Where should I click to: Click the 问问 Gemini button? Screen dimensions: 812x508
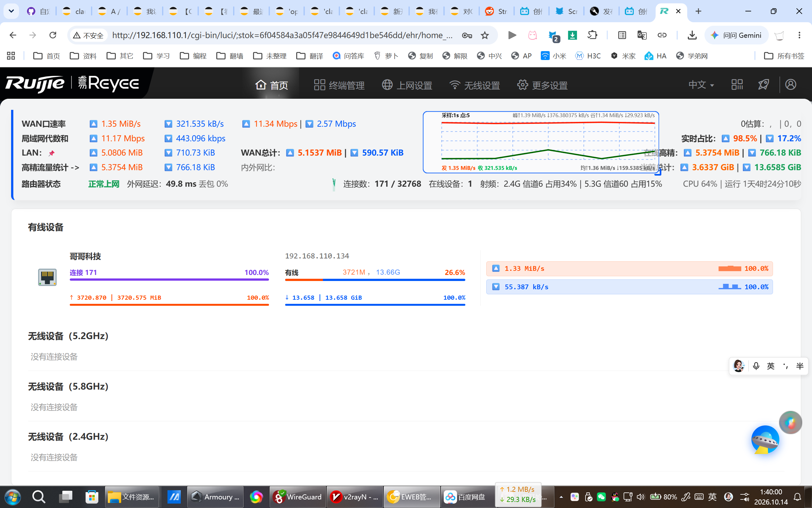point(737,35)
